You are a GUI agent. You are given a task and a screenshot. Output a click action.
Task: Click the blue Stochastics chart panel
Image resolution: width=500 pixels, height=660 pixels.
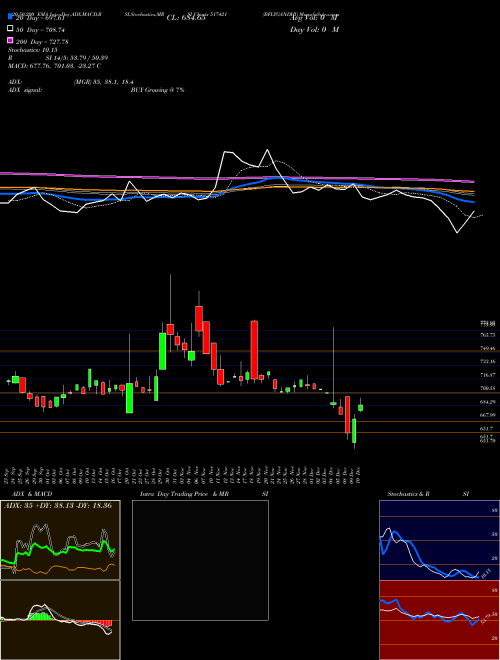pyautogui.click(x=439, y=540)
